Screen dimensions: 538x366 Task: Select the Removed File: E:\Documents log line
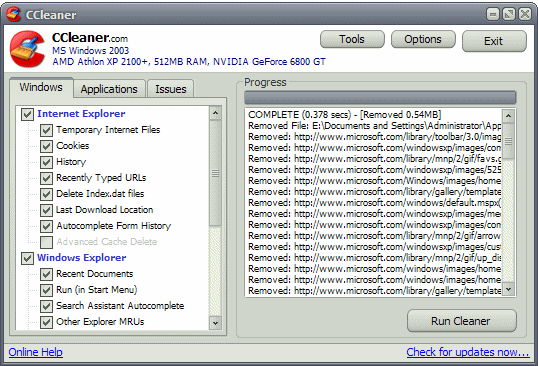point(374,126)
